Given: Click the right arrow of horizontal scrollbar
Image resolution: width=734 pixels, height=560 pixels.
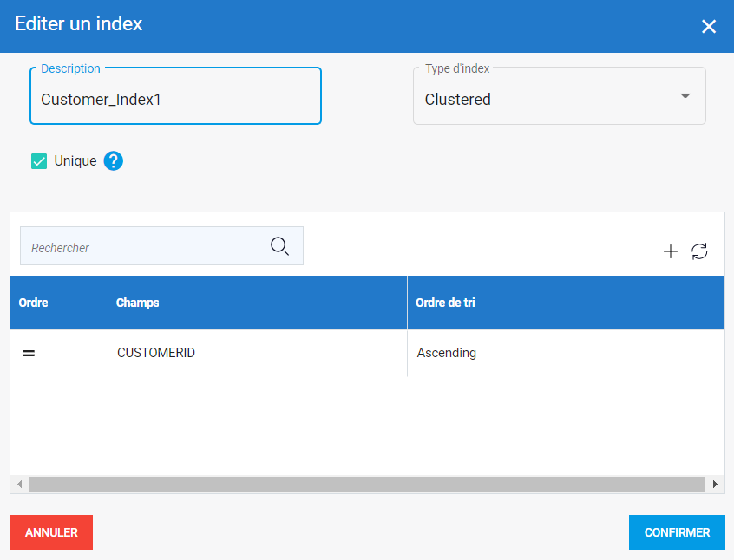Looking at the screenshot, I should point(715,485).
